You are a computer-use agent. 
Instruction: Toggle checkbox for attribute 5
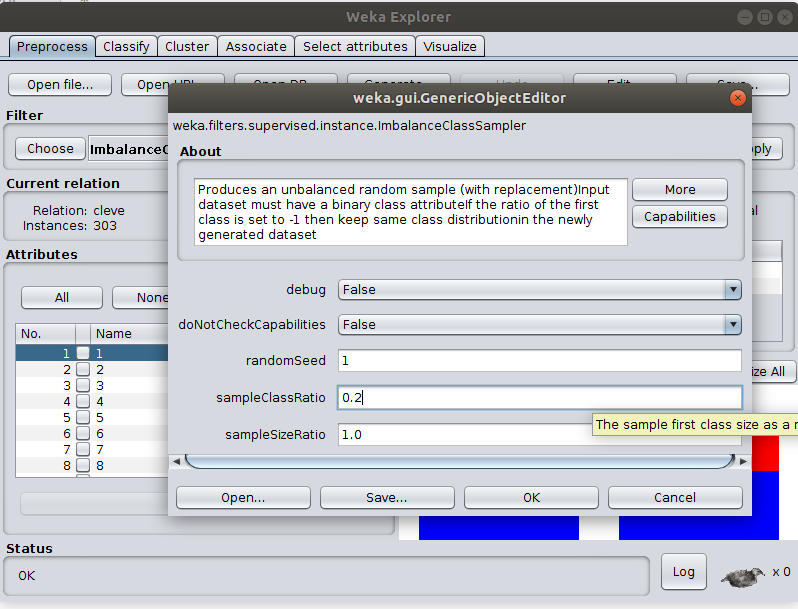[83, 417]
